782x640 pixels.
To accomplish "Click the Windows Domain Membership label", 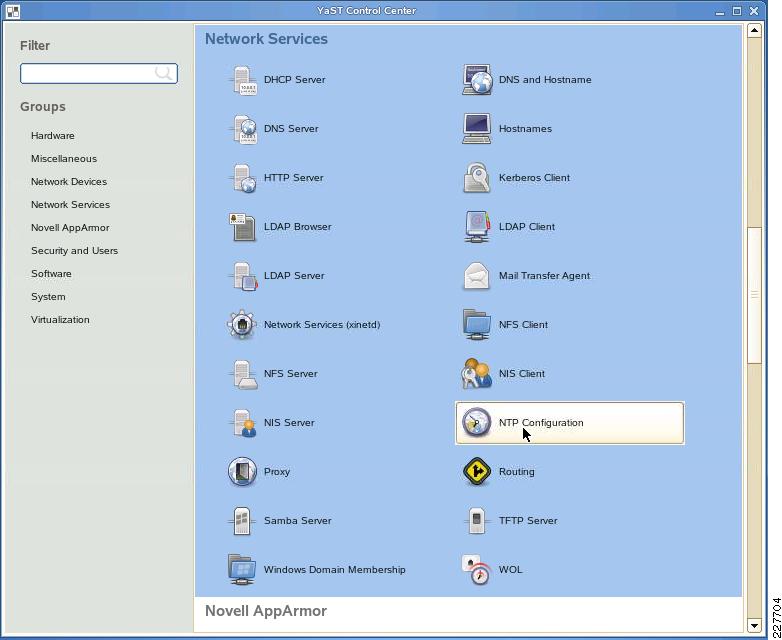I will click(x=335, y=569).
